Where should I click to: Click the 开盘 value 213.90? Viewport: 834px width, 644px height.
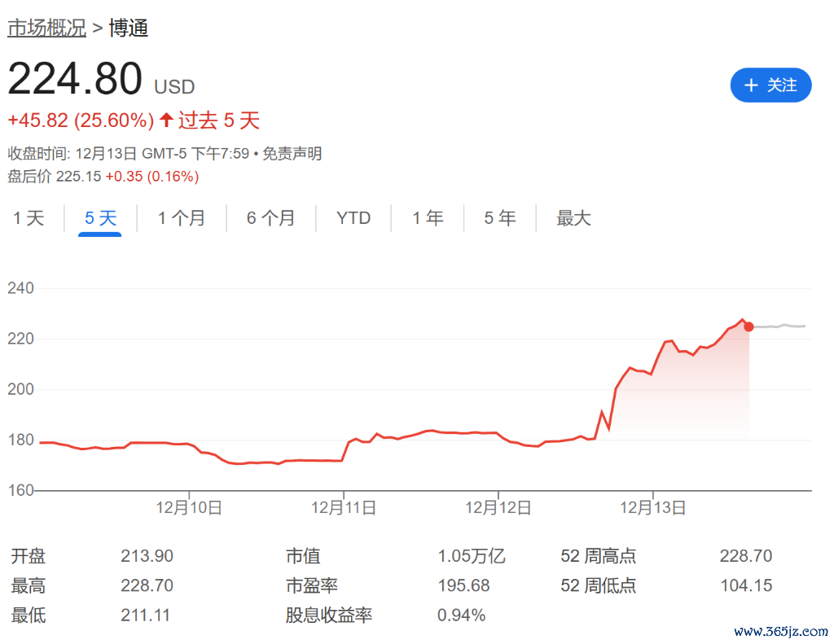coord(147,556)
